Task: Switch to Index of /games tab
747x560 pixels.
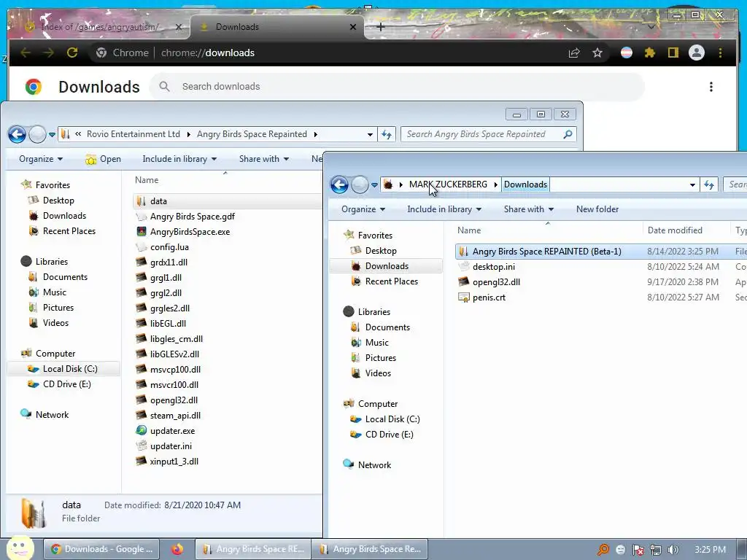Action: [100, 27]
